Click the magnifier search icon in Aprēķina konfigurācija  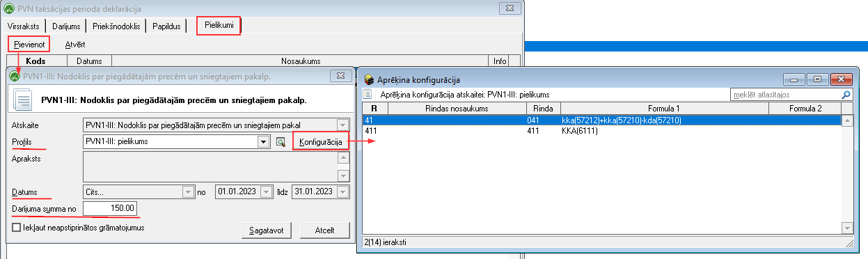coord(846,94)
